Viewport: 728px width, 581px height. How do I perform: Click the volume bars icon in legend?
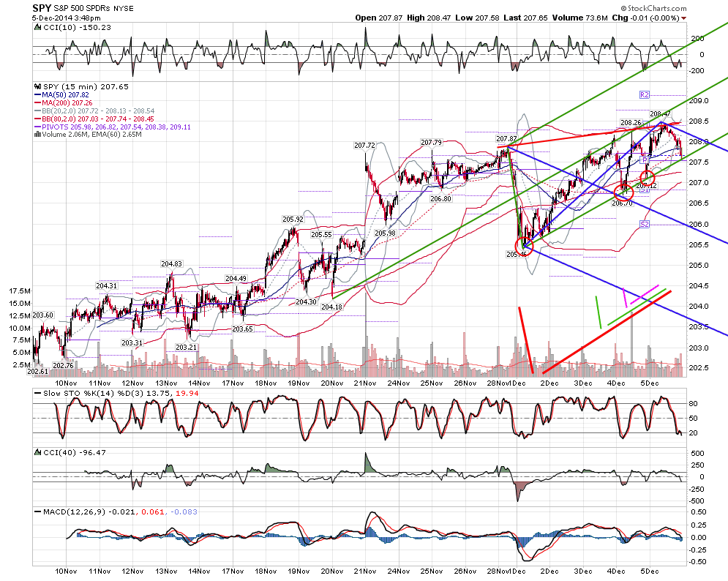pyautogui.click(x=37, y=135)
